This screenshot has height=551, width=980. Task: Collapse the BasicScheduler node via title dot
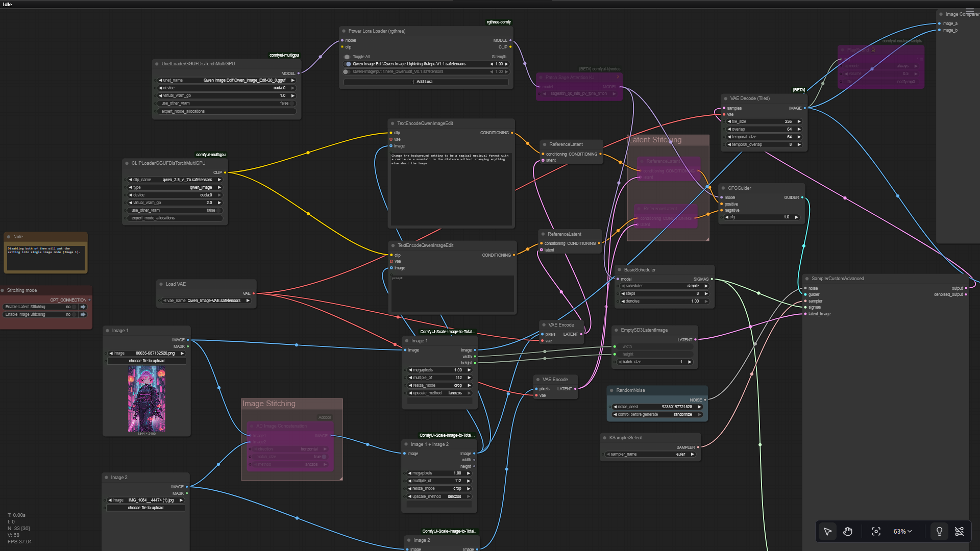click(620, 270)
